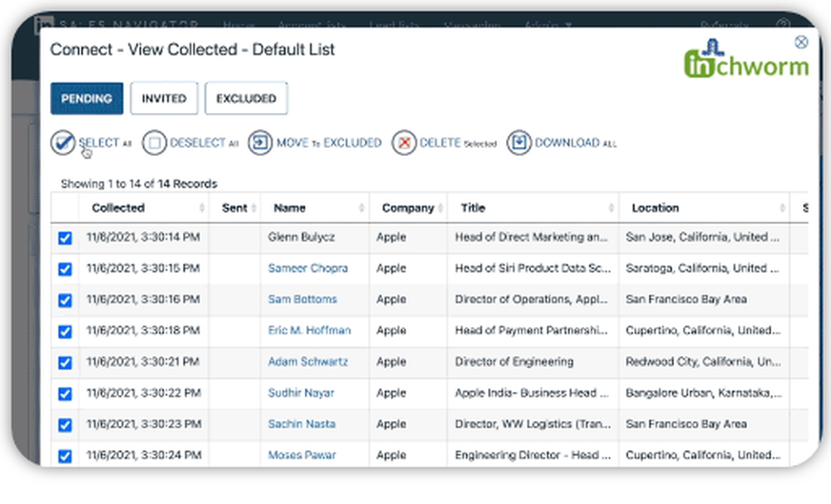Open Eric M. Hoffman's profile link
The width and height of the screenshot is (831, 504).
click(309, 330)
